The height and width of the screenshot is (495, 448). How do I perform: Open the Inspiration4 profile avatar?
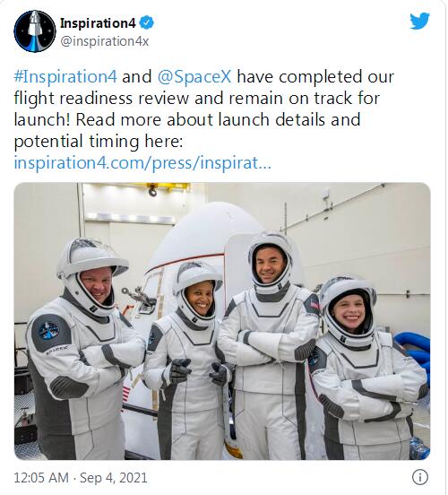(x=35, y=31)
